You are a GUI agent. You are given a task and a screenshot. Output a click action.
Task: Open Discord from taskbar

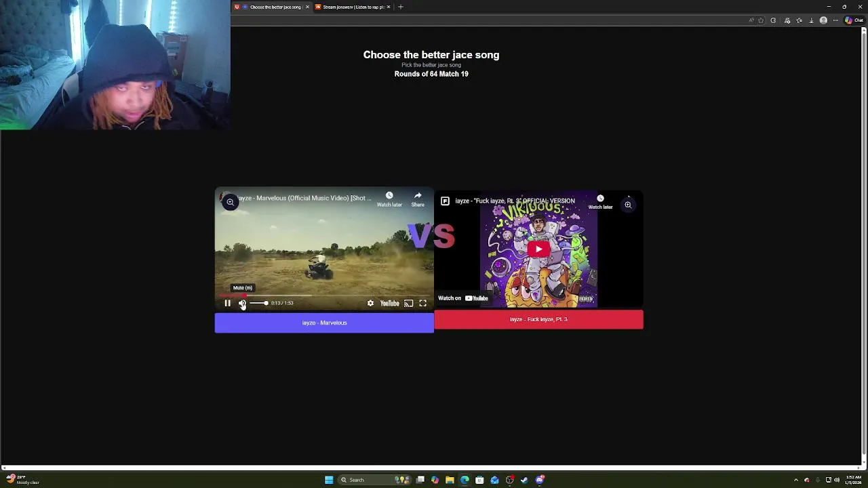[x=540, y=480]
